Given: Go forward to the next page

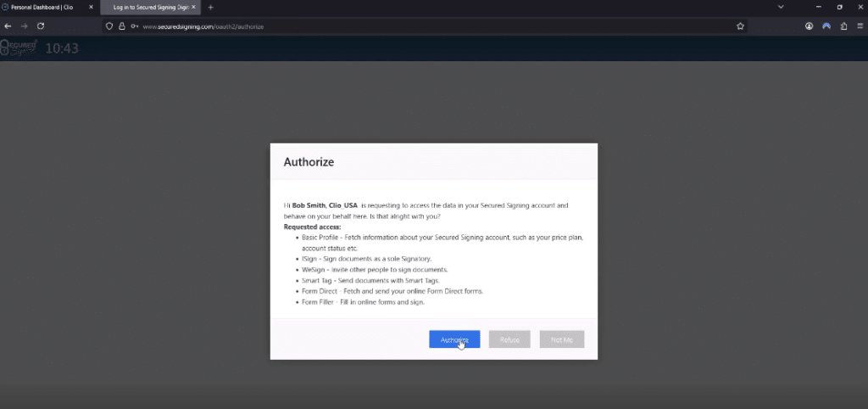Looking at the screenshot, I should pos(25,26).
